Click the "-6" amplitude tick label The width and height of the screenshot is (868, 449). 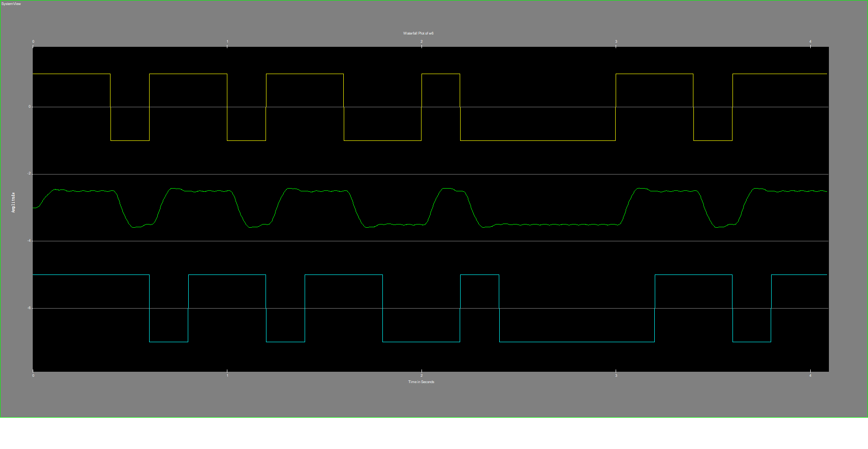point(29,308)
